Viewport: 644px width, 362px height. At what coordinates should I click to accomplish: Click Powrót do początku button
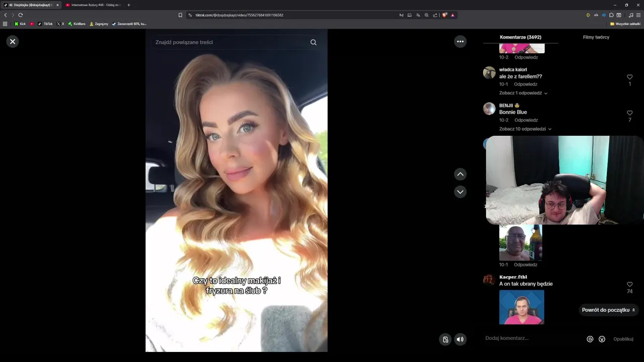[x=609, y=310]
